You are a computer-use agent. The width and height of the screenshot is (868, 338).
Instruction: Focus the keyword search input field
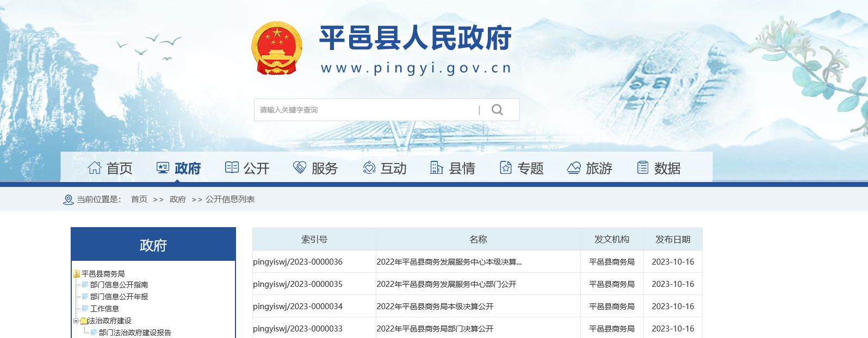click(x=366, y=110)
